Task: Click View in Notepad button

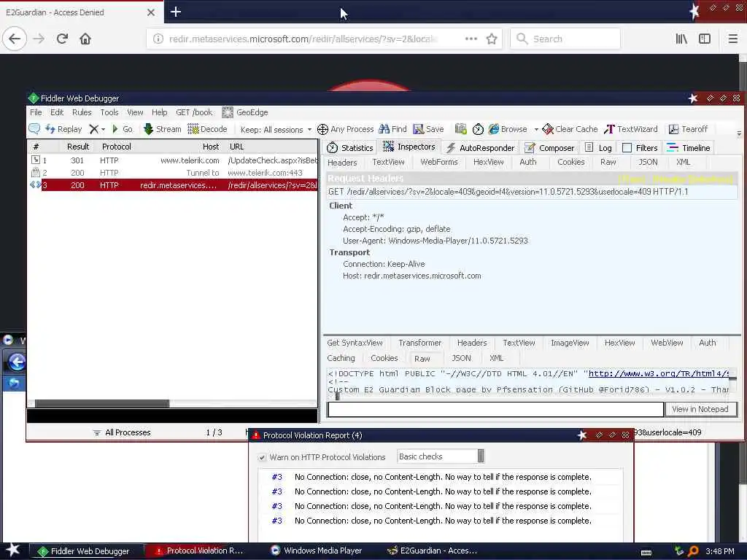Action: 700,409
